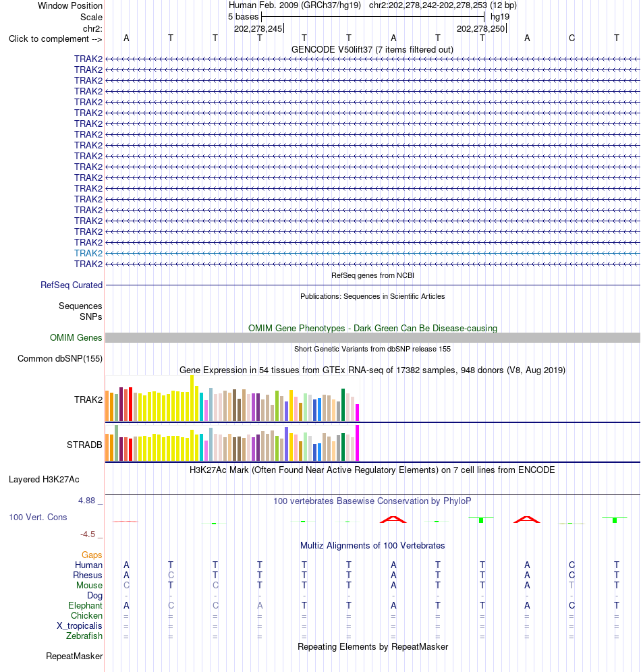Click the STRADB expression label
The image size is (641, 672).
pyautogui.click(x=84, y=445)
